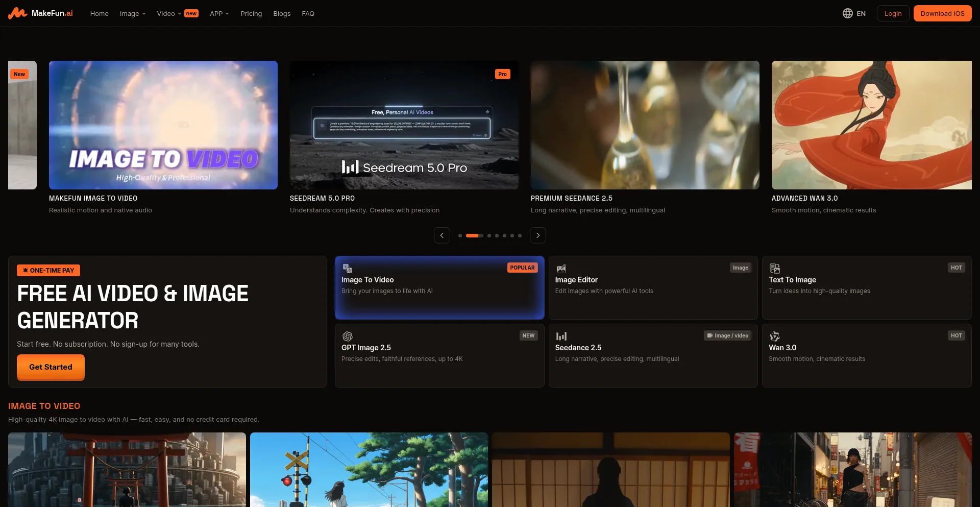
Task: Open the Text To Image tool card
Action: click(x=867, y=288)
